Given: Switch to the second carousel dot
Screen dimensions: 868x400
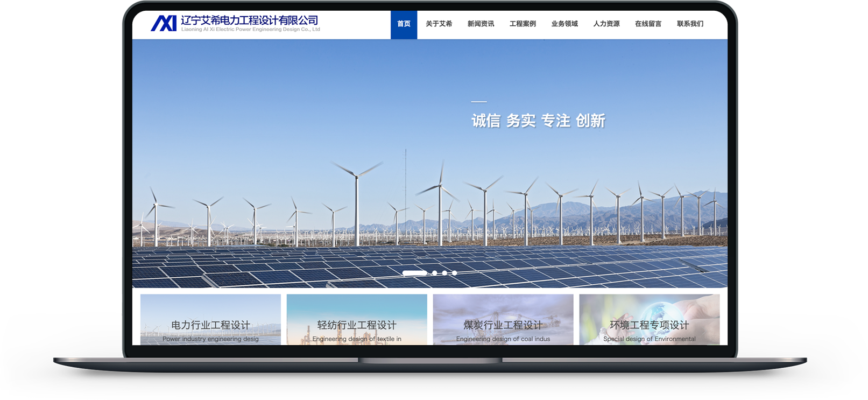Looking at the screenshot, I should 435,273.
